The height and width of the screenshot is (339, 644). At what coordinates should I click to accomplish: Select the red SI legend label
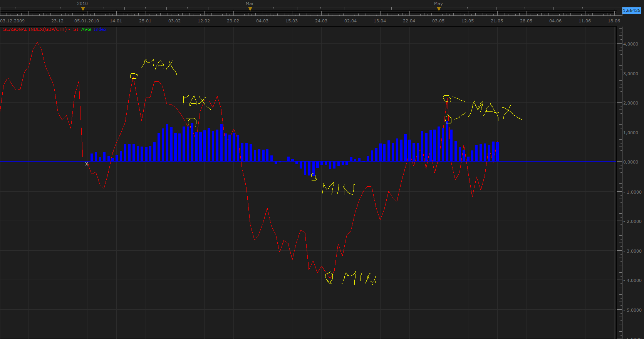[75, 29]
